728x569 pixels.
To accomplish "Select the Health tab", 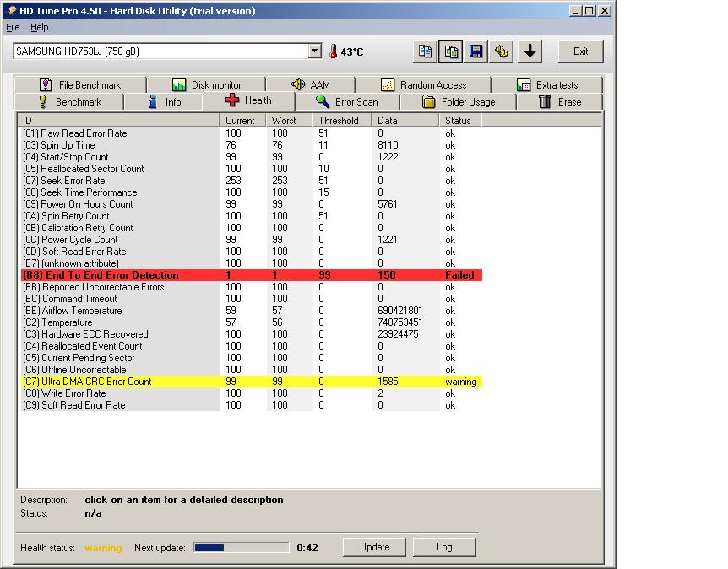I will coord(248,100).
